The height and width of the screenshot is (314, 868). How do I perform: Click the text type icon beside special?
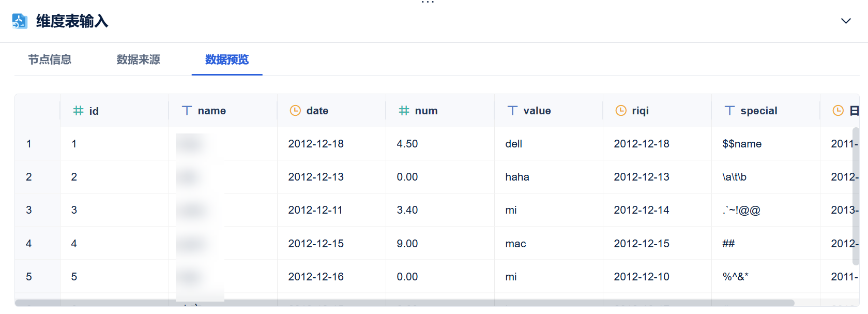(x=729, y=111)
